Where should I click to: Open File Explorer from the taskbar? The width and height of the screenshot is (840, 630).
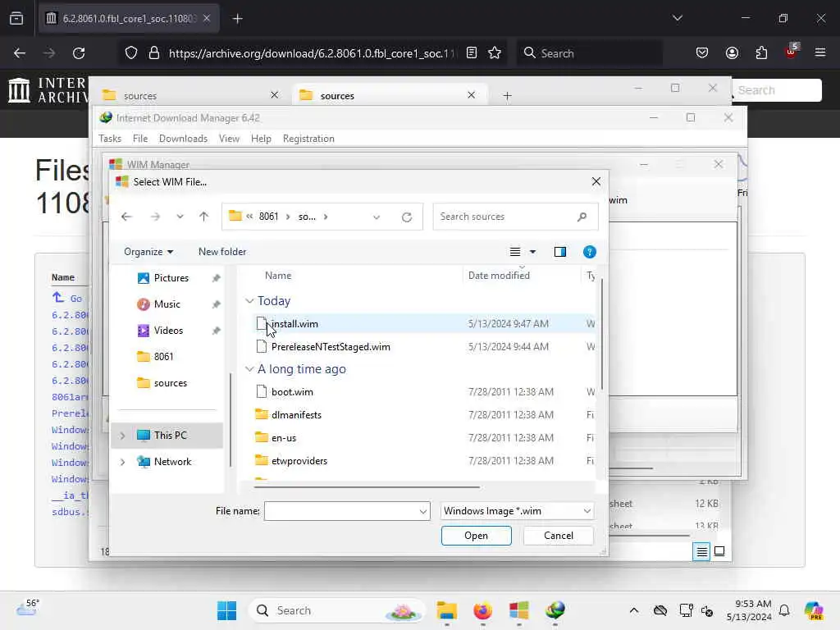click(x=446, y=610)
